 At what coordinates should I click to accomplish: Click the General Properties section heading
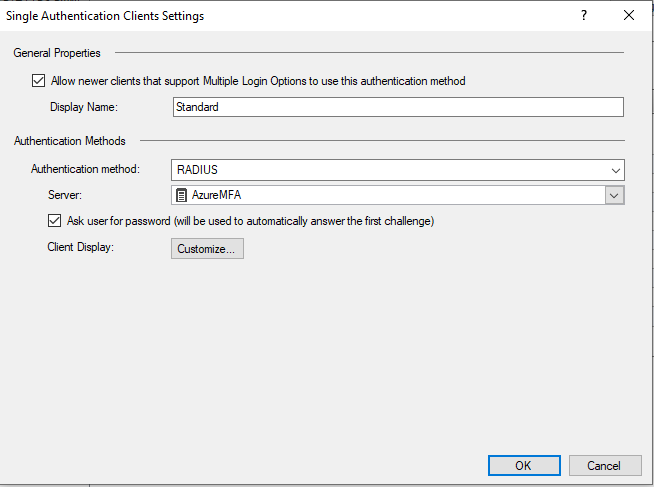(x=57, y=53)
